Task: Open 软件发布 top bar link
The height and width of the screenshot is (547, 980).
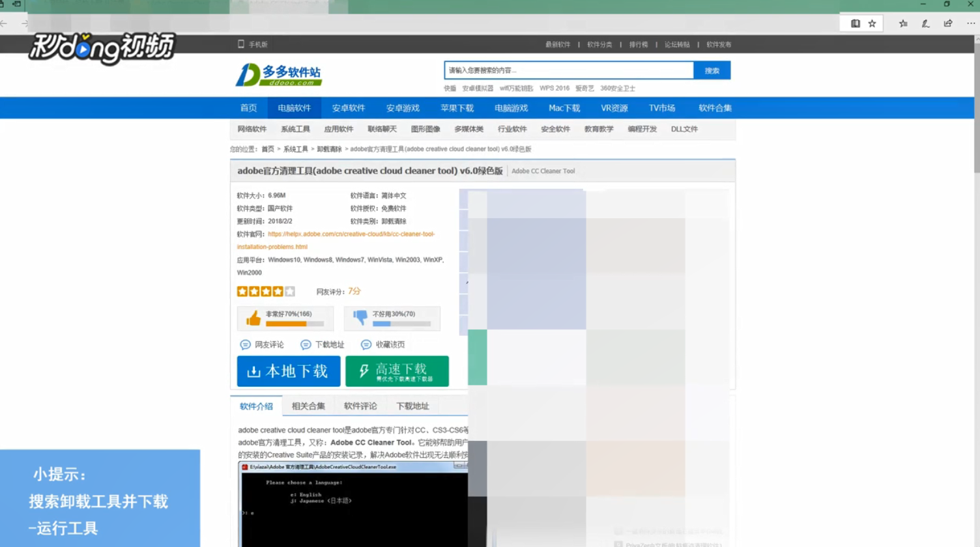Action: (719, 45)
